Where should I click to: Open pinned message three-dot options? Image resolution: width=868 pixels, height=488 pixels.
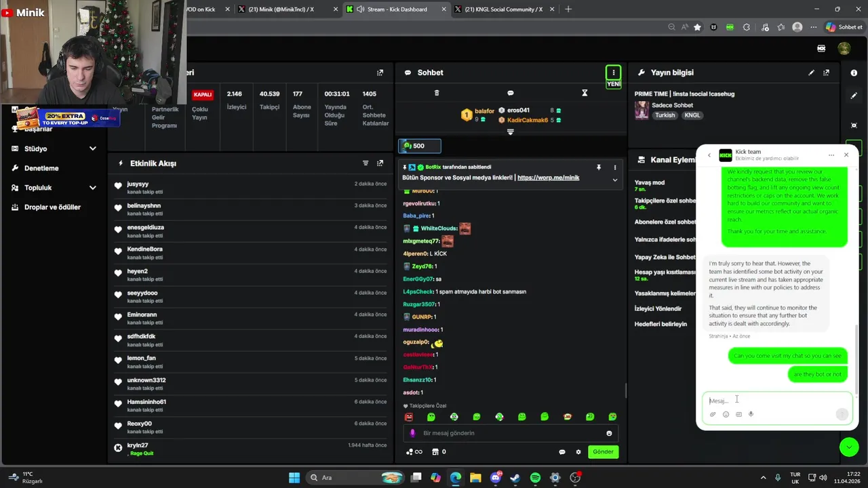(x=615, y=167)
